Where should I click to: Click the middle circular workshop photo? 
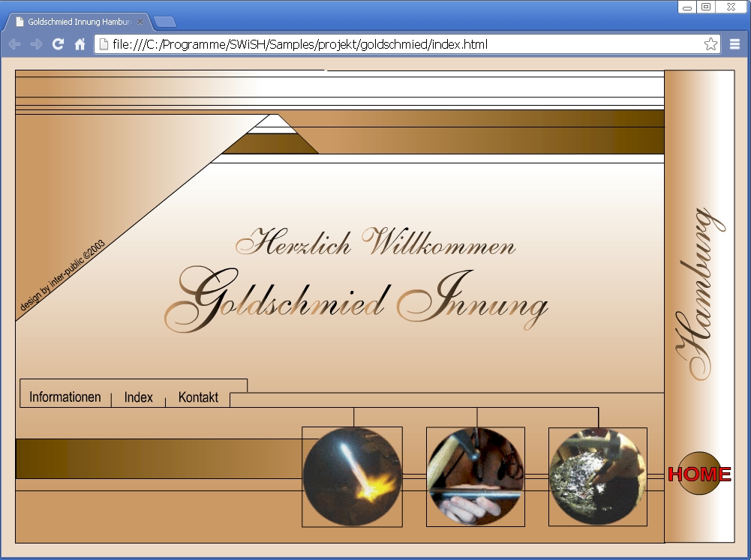tap(476, 477)
